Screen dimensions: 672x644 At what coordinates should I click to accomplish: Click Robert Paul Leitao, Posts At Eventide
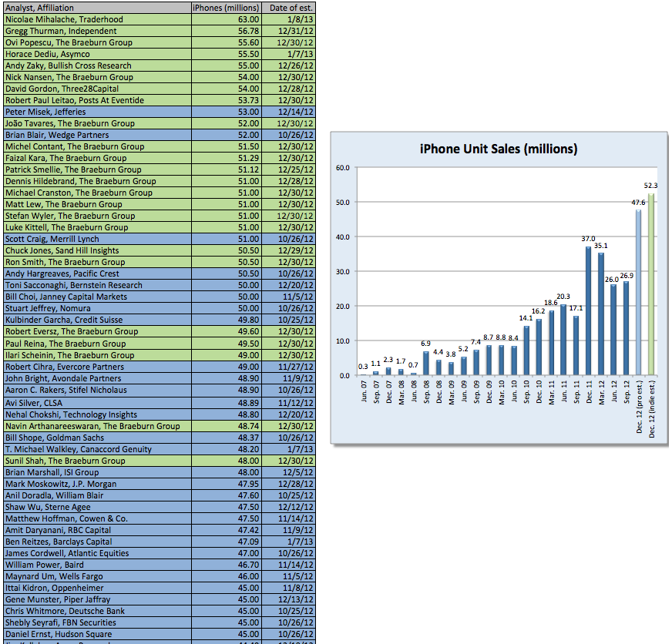click(97, 100)
